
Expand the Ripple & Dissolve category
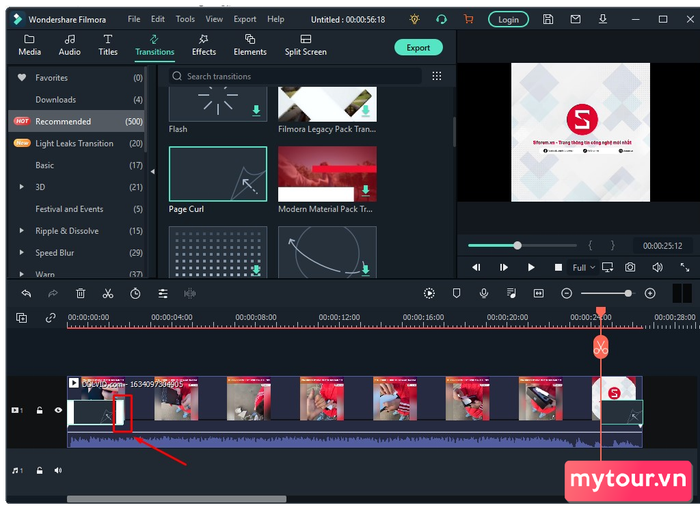click(x=21, y=231)
